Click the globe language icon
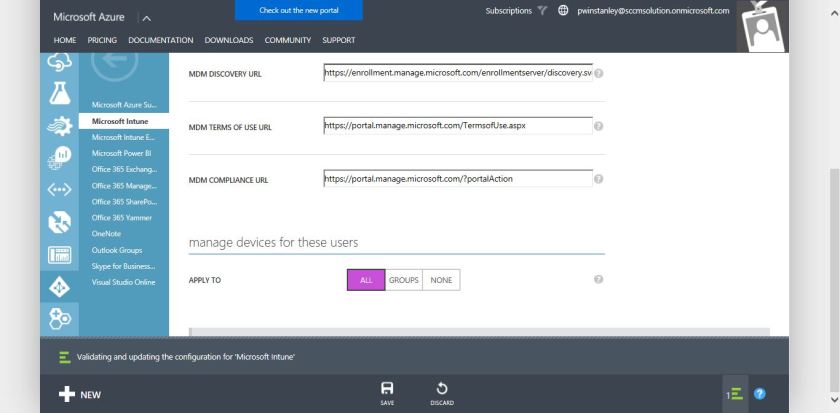The height and width of the screenshot is (413, 840). [x=563, y=11]
